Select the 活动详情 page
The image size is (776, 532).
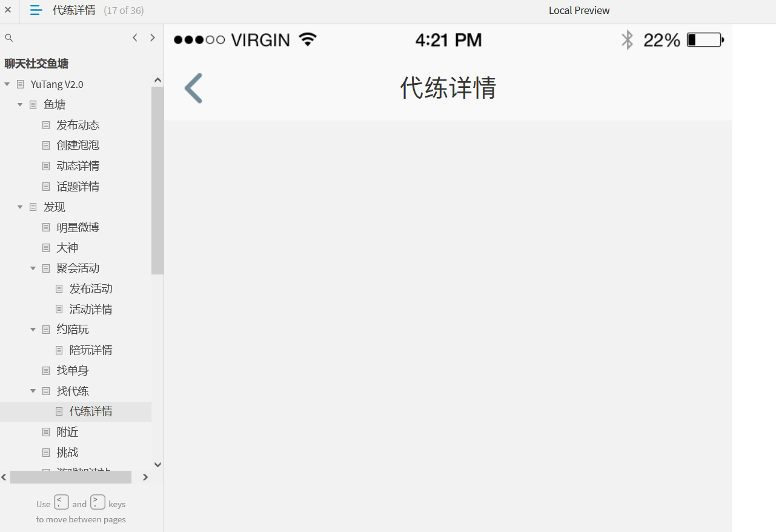point(91,309)
